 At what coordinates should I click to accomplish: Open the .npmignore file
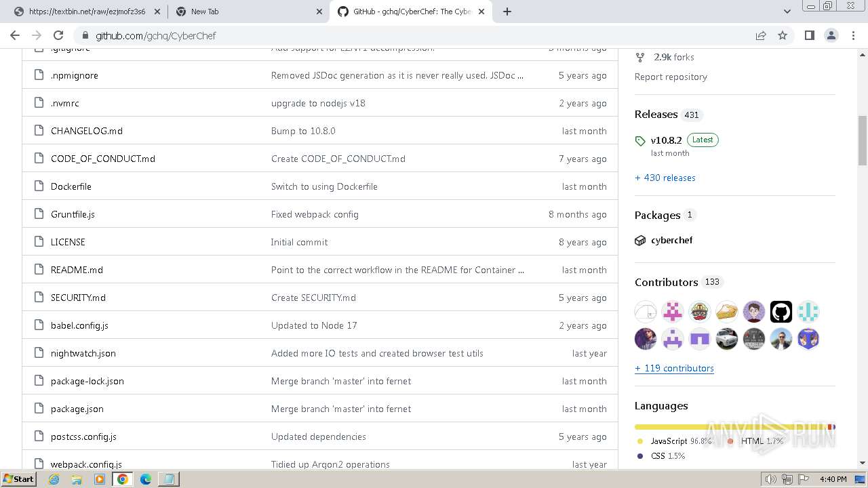pyautogui.click(x=75, y=75)
